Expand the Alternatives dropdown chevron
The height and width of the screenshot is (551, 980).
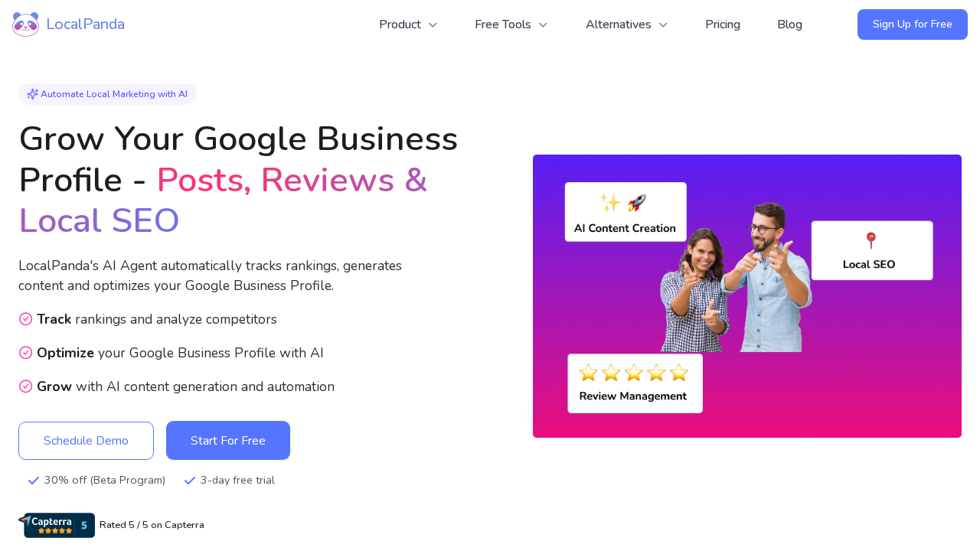click(663, 24)
